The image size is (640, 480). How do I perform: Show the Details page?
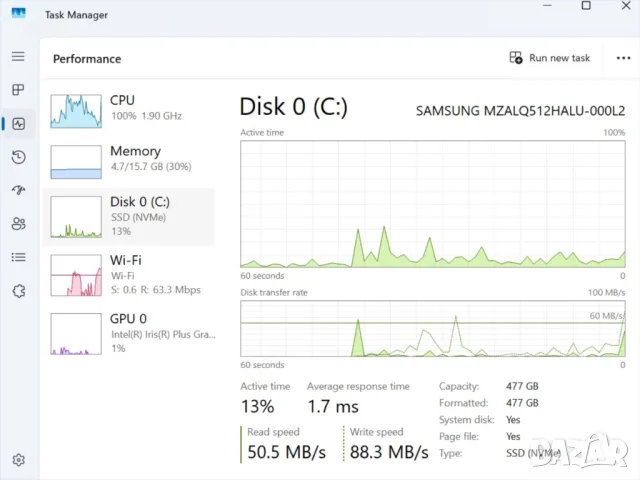tap(18, 257)
